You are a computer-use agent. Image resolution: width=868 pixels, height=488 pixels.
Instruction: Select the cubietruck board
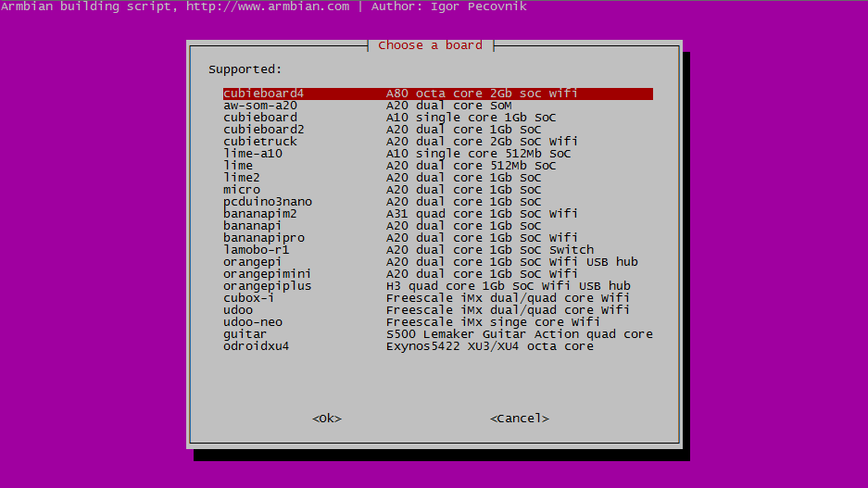pyautogui.click(x=438, y=142)
